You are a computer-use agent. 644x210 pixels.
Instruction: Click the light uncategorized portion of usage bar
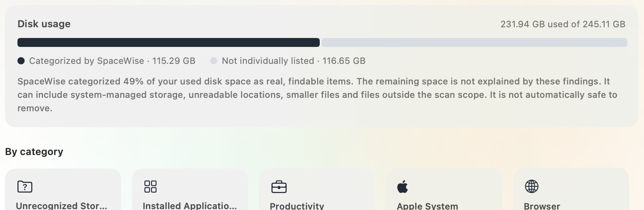click(x=475, y=42)
